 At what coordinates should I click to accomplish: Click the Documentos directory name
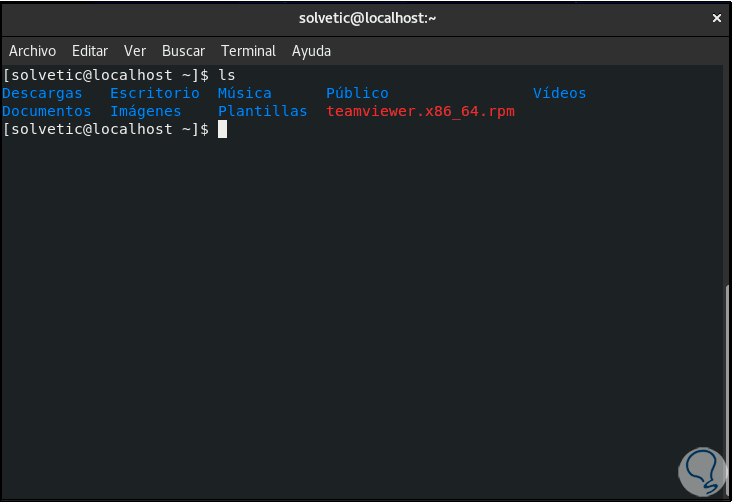pyautogui.click(x=47, y=111)
